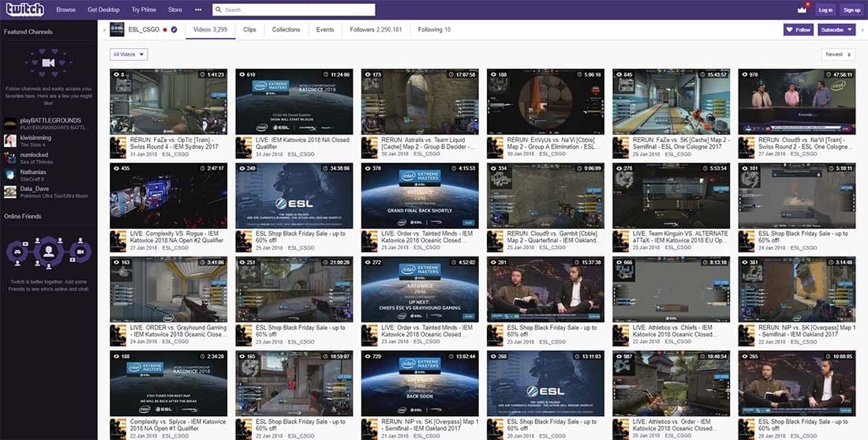Open the Collections tab
Image resolution: width=868 pixels, height=440 pixels.
pyautogui.click(x=286, y=30)
